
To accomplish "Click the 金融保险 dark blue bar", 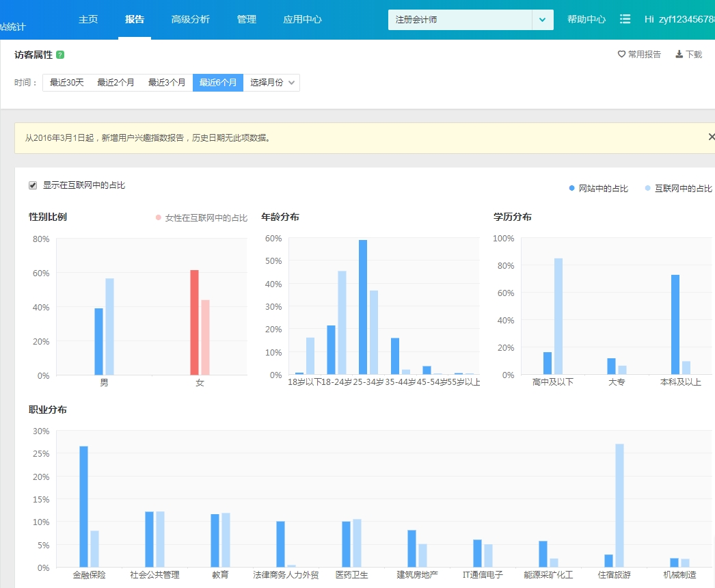I will click(84, 506).
